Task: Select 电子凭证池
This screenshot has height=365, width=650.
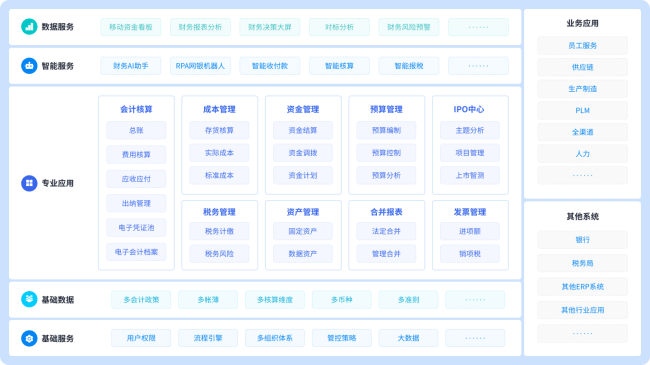Action: 136,228
